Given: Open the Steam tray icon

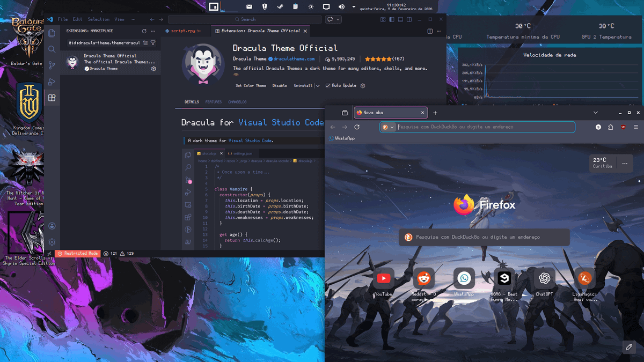Looking at the screenshot, I should coord(280,6).
